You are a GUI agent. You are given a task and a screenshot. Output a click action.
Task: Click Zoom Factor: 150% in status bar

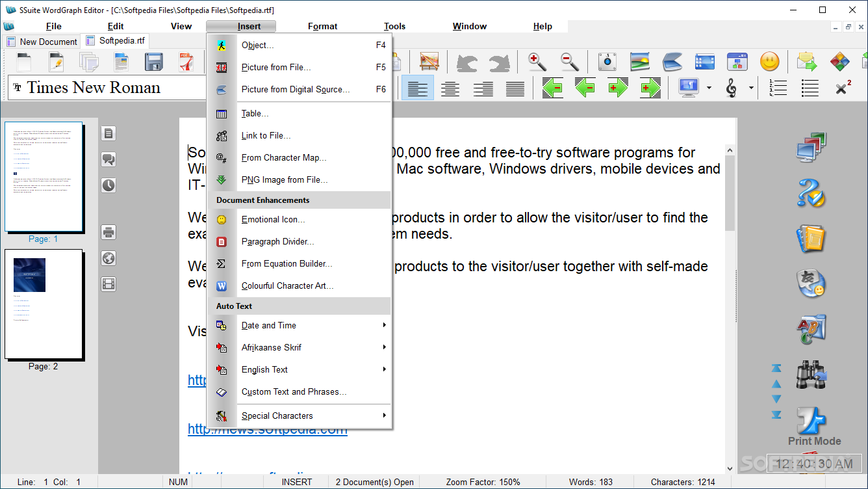483,482
